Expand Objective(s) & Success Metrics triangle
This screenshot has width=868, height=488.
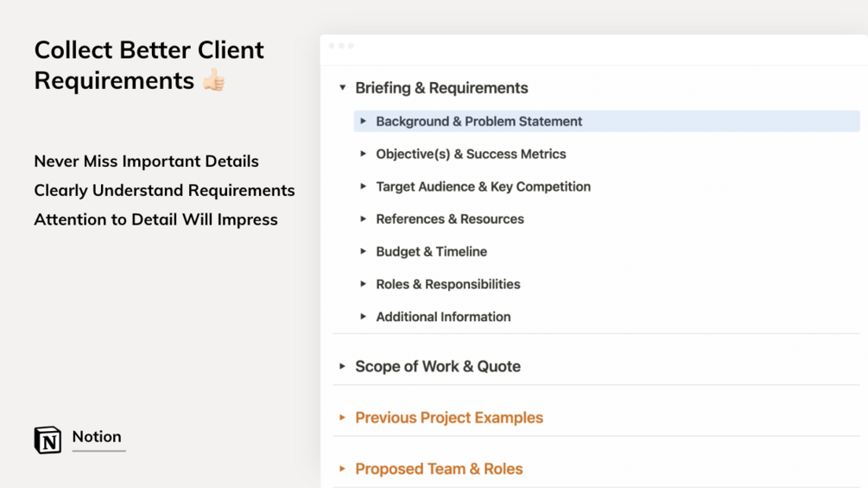[364, 154]
